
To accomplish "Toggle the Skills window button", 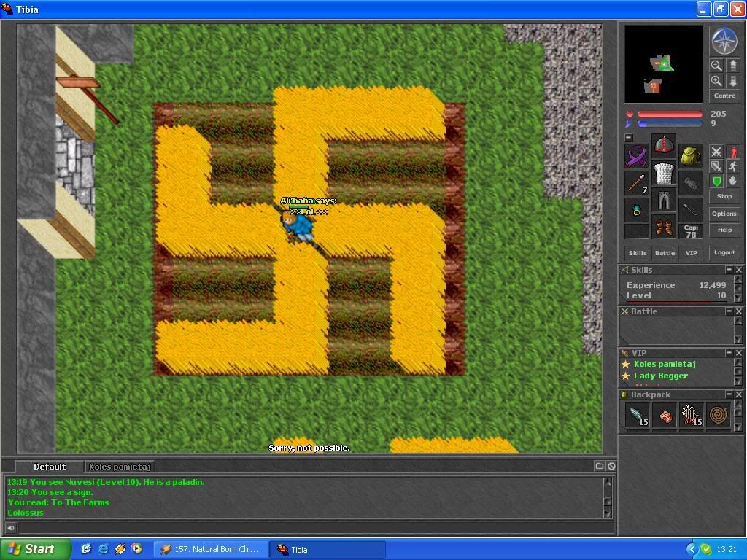I will coord(638,253).
